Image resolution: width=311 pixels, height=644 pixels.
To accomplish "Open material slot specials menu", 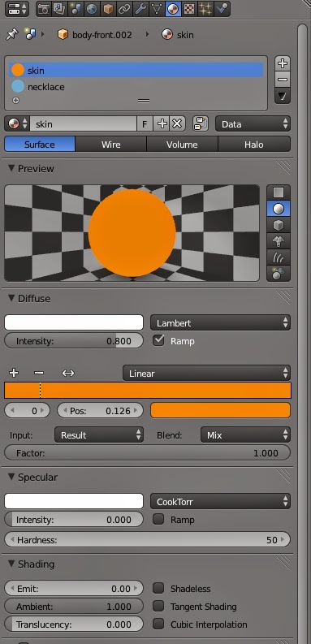I will 283,96.
